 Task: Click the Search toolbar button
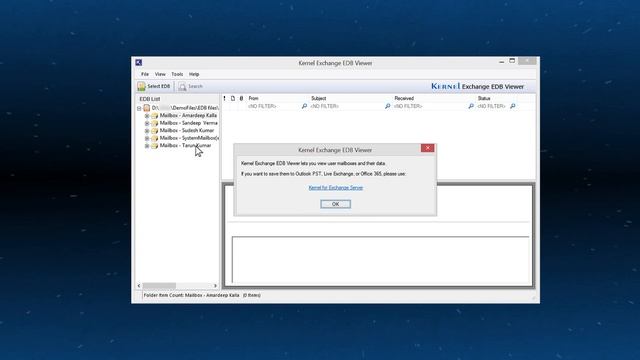coord(191,86)
